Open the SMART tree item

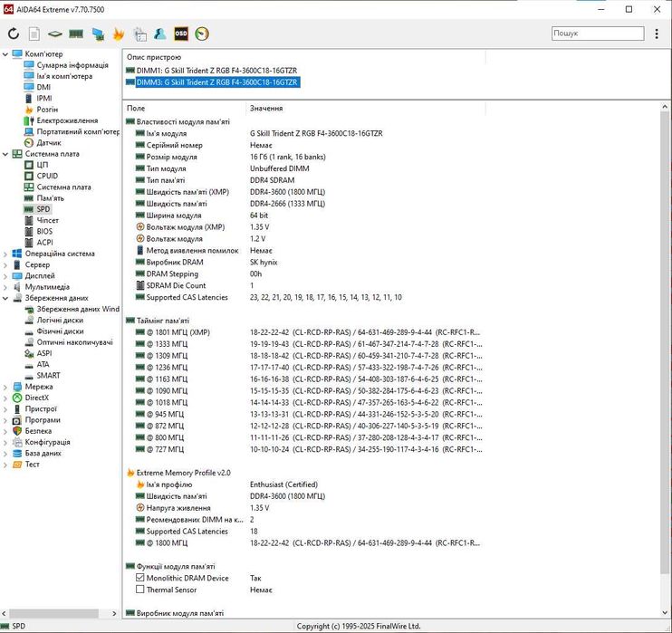(48, 376)
